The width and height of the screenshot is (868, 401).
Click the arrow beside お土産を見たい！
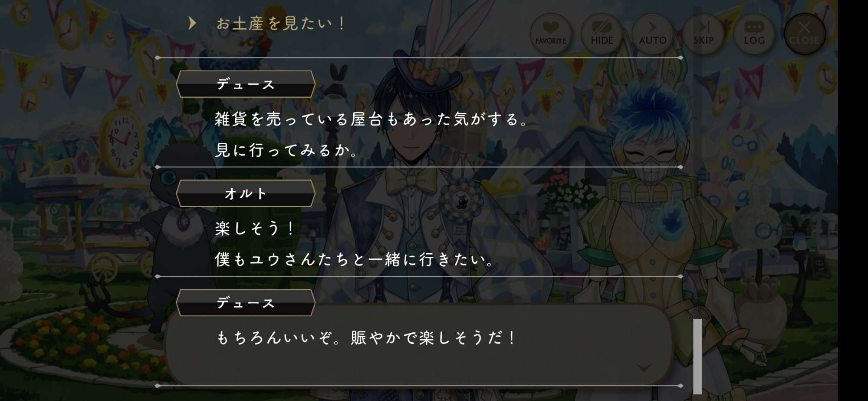point(192,23)
